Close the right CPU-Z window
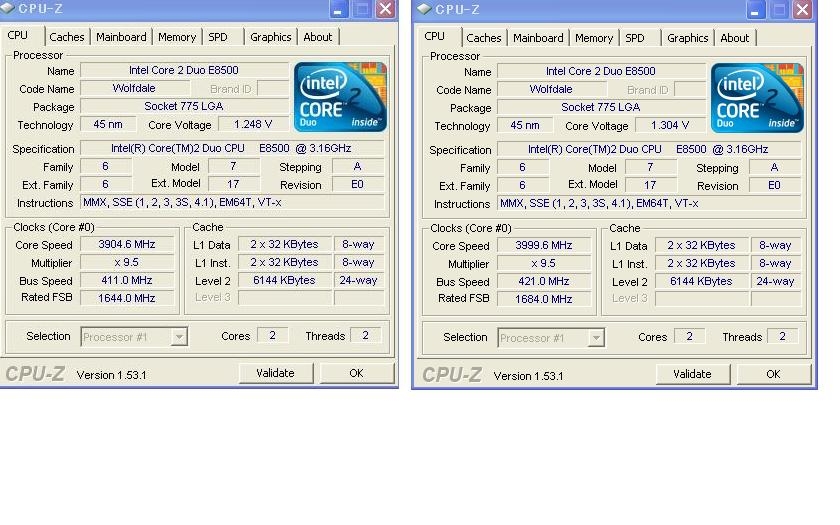The width and height of the screenshot is (840, 525). pyautogui.click(x=802, y=10)
